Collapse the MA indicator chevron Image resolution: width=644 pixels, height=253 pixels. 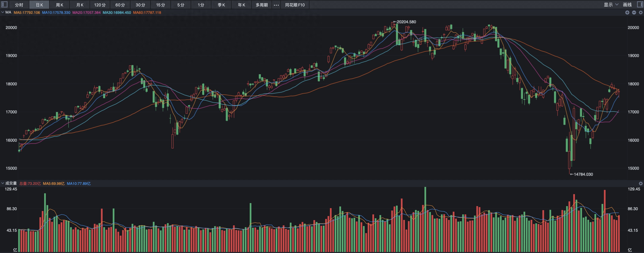[3, 12]
